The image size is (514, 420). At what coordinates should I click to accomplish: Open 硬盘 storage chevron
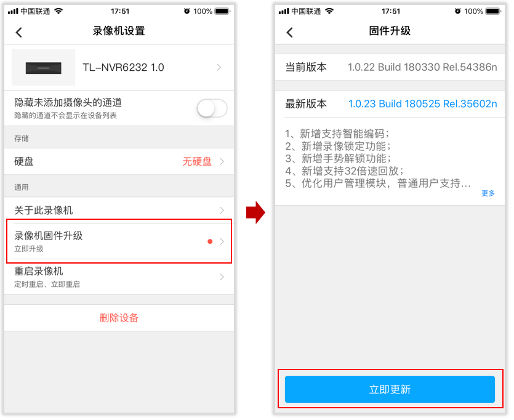click(x=222, y=161)
